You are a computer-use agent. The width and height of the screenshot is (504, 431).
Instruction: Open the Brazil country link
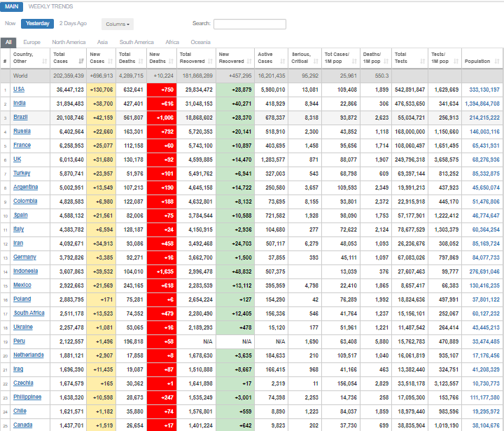(20, 118)
